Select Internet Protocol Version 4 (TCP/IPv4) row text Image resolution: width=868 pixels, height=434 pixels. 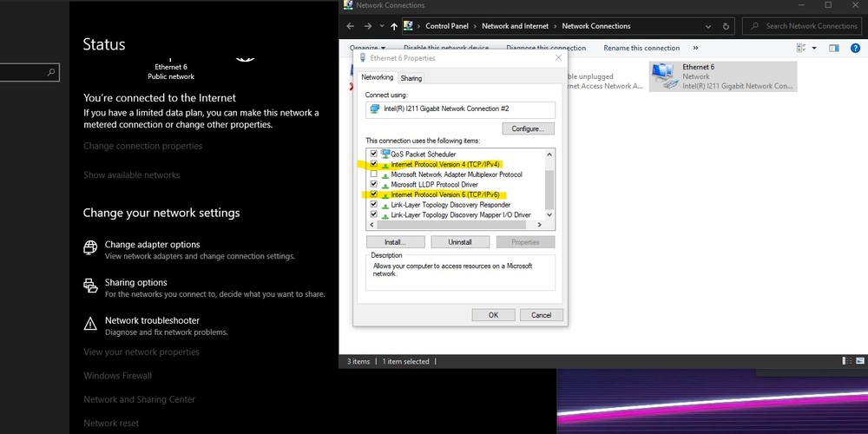(445, 164)
